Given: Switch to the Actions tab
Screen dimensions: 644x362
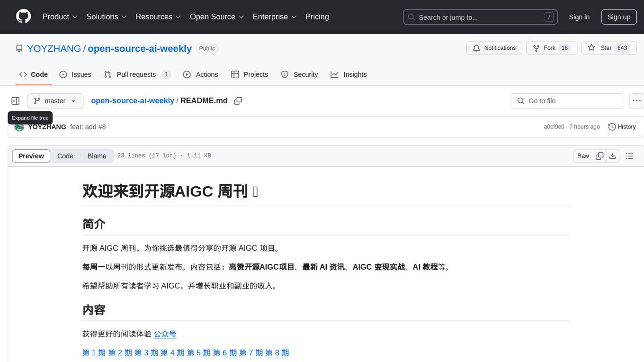Looking at the screenshot, I should point(200,74).
